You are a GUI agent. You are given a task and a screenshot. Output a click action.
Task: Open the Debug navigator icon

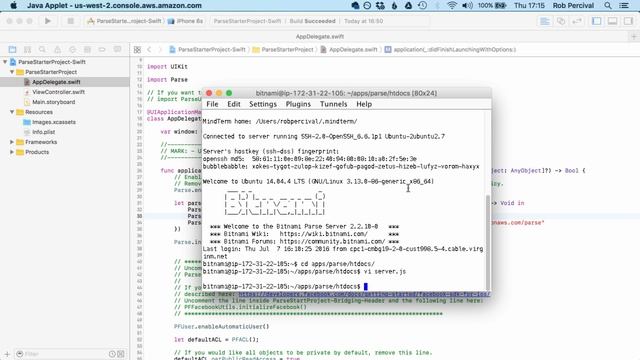coord(87,49)
